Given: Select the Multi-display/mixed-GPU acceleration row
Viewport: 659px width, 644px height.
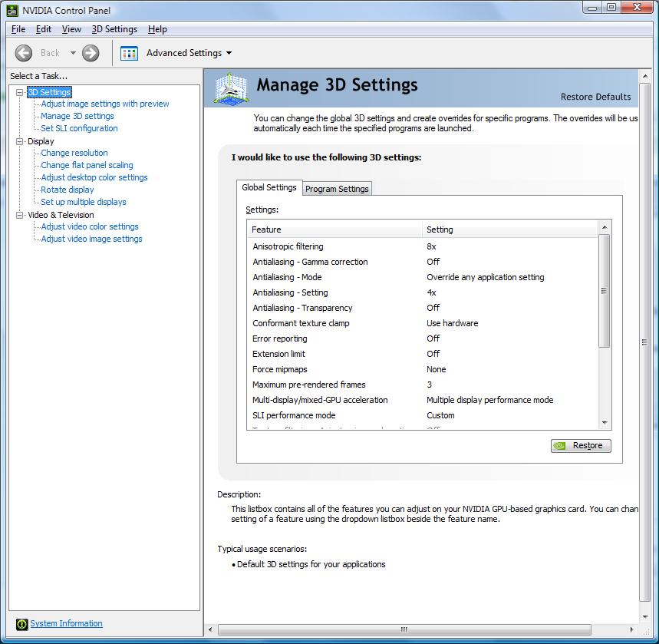Looking at the screenshot, I should point(423,400).
